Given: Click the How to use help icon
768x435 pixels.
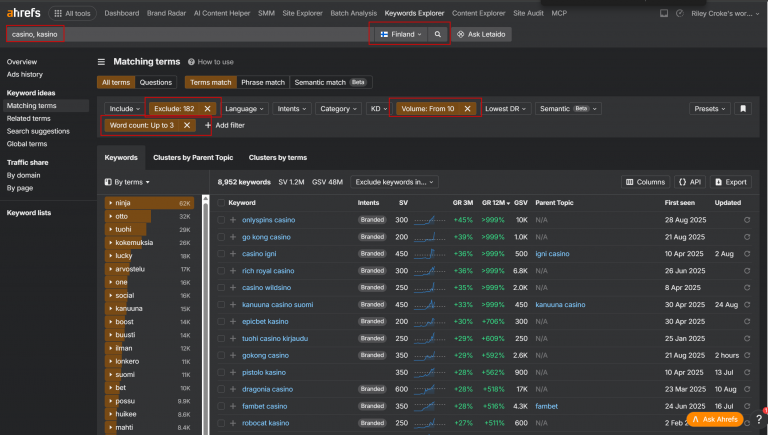Looking at the screenshot, I should (192, 62).
